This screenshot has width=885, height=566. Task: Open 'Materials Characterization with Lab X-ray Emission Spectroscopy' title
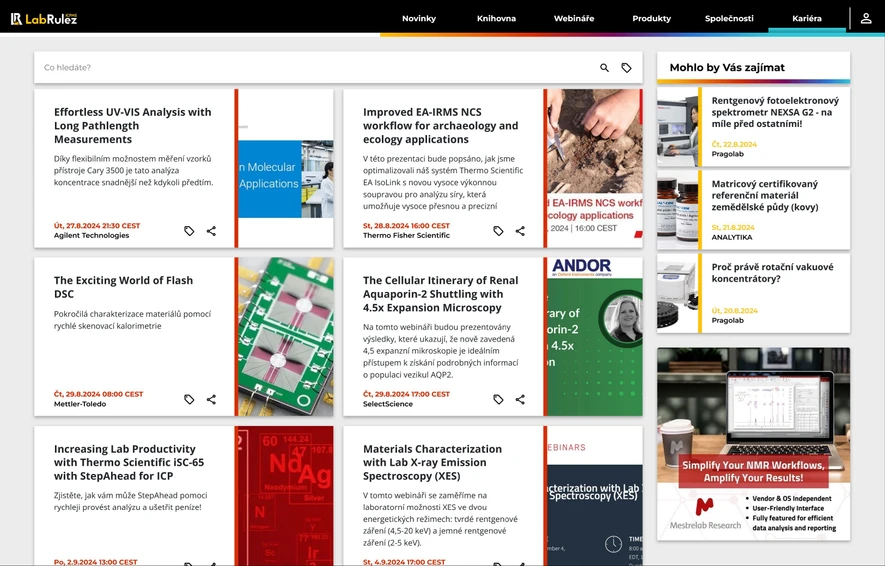[432, 462]
